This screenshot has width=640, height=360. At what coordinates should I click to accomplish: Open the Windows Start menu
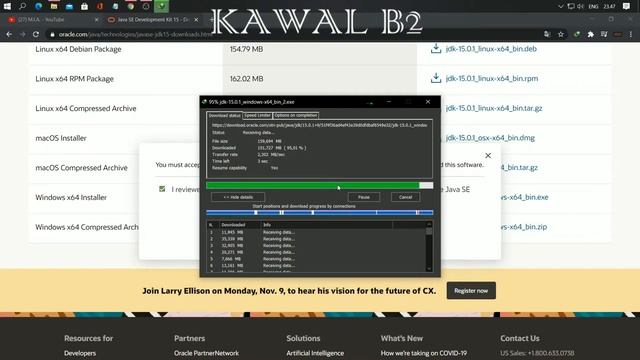tap(7, 6)
